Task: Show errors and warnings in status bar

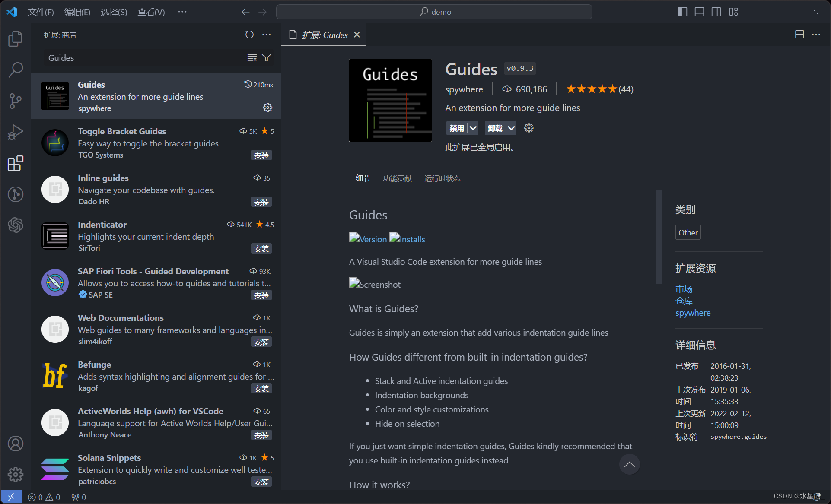Action: pos(44,497)
